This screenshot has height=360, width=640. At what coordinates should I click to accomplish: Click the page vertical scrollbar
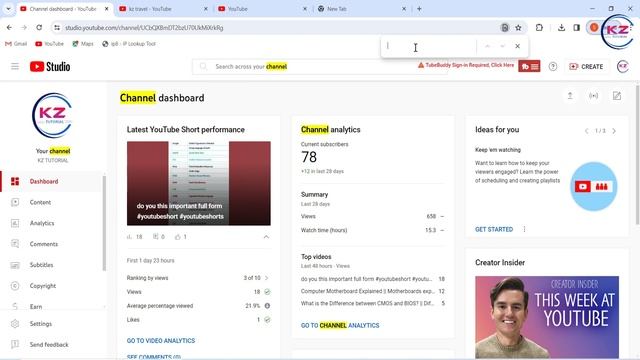[637, 155]
